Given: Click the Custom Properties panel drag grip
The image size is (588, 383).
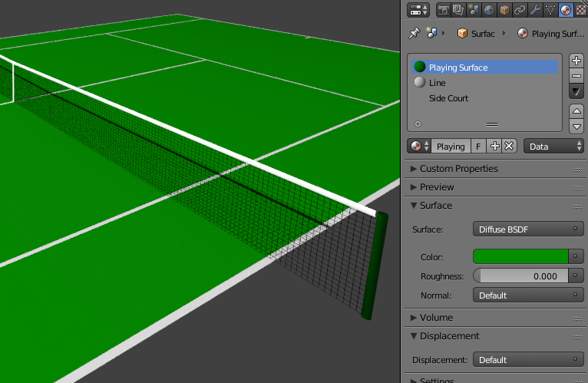Looking at the screenshot, I should pos(578,170).
